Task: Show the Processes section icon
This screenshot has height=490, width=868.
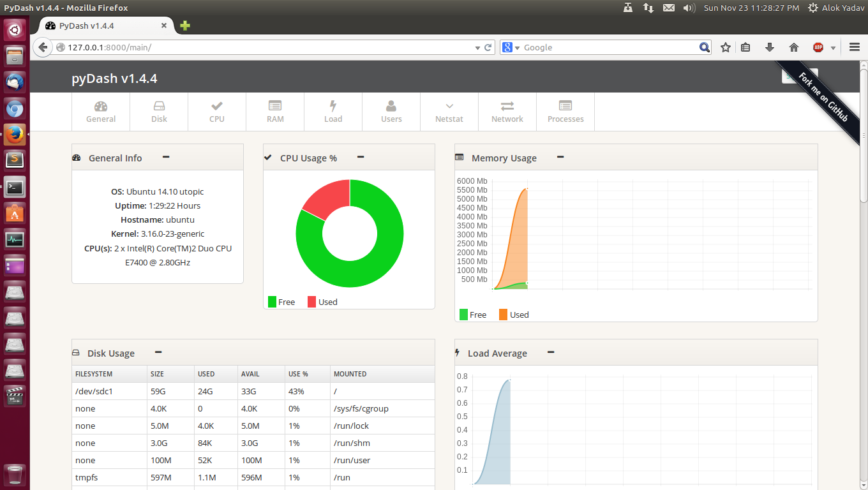Action: point(565,106)
